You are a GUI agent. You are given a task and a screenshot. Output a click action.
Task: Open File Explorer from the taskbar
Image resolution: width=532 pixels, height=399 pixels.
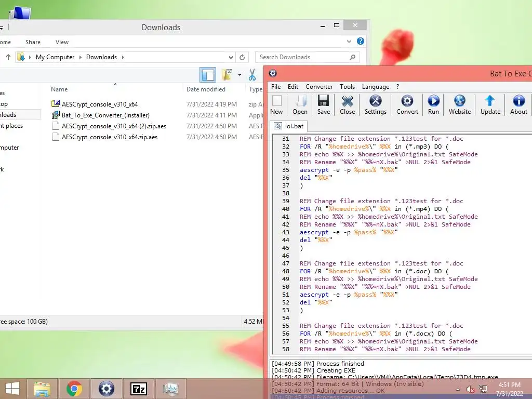coord(42,389)
